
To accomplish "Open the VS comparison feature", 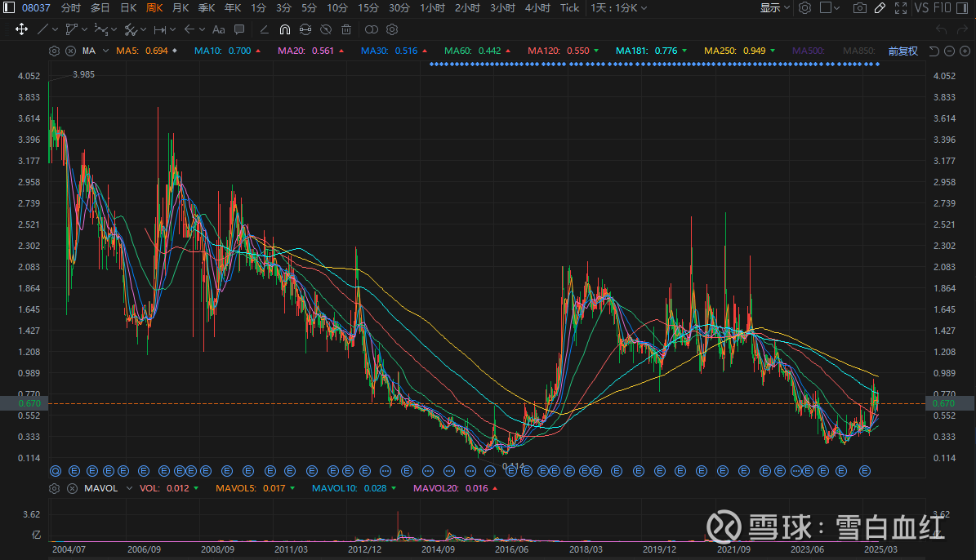I will coord(922,8).
